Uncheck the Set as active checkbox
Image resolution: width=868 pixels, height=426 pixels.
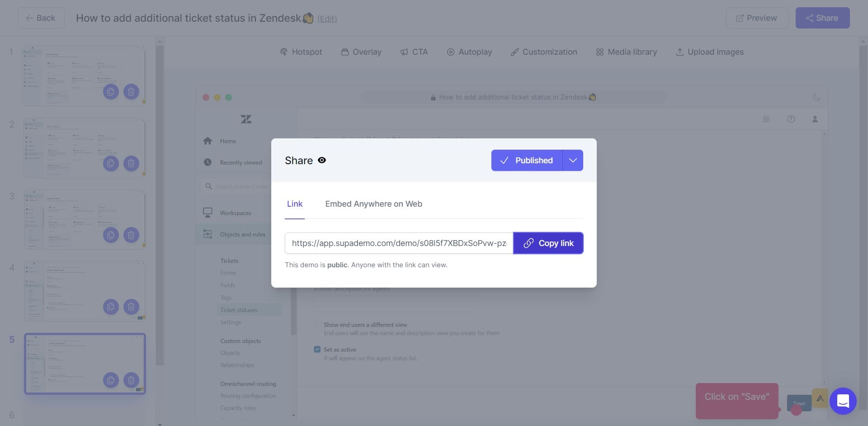pyautogui.click(x=317, y=349)
